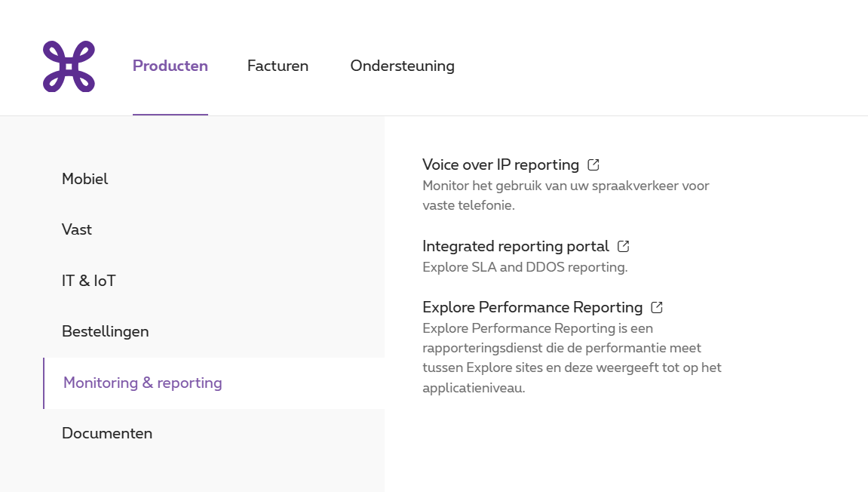Screen dimensions: 868x492
Task: Launch the Explore Performance Reporting link
Action: [x=532, y=307]
